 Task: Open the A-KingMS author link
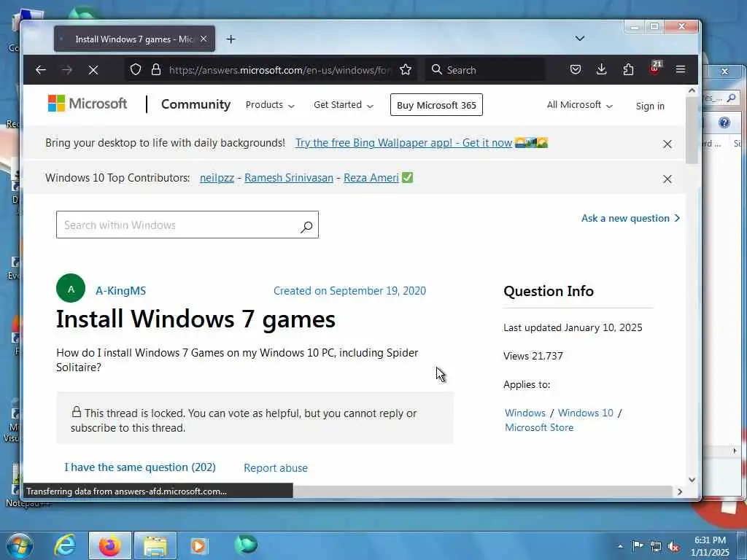coord(120,290)
